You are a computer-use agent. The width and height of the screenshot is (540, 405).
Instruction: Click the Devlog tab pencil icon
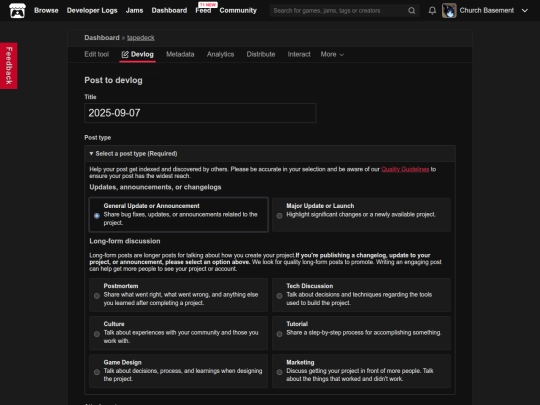point(125,54)
